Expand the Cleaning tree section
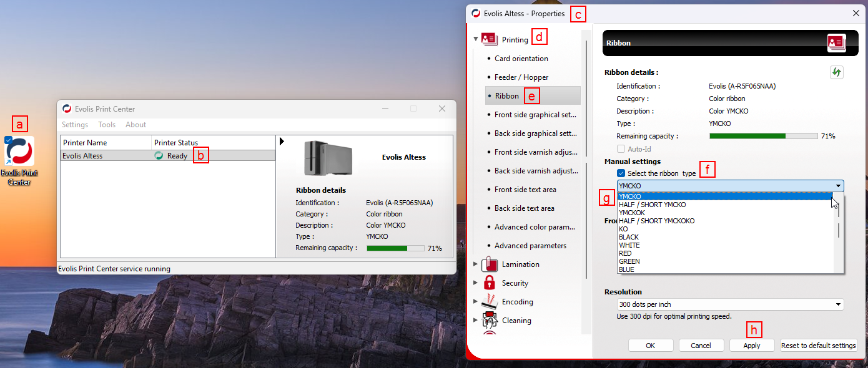The image size is (868, 368). (475, 320)
